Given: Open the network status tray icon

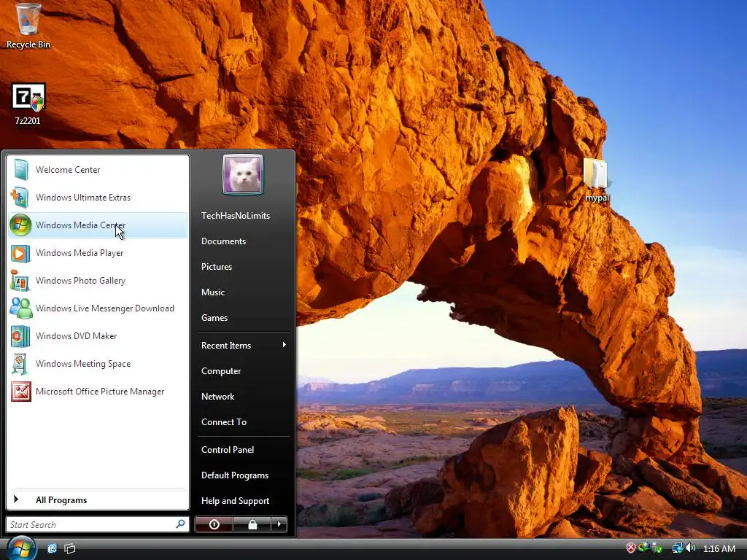Looking at the screenshot, I should pos(677,548).
